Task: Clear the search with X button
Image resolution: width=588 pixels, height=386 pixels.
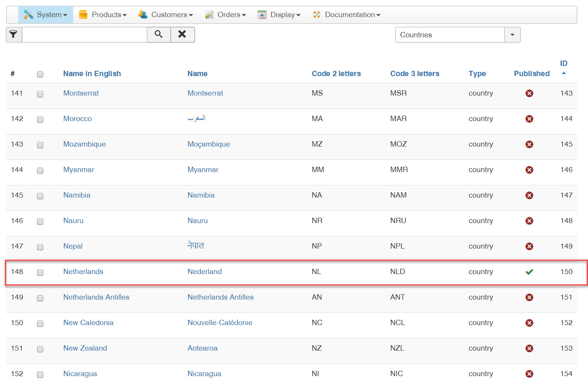Action: (x=182, y=35)
